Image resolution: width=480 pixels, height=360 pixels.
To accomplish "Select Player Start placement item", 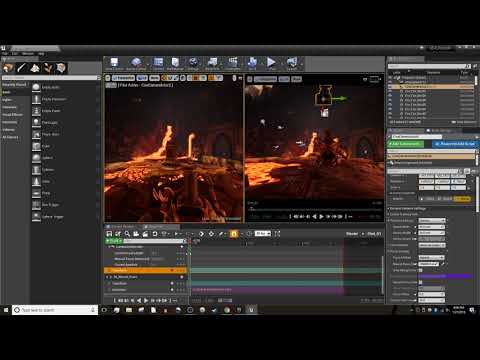I will [x=50, y=134].
